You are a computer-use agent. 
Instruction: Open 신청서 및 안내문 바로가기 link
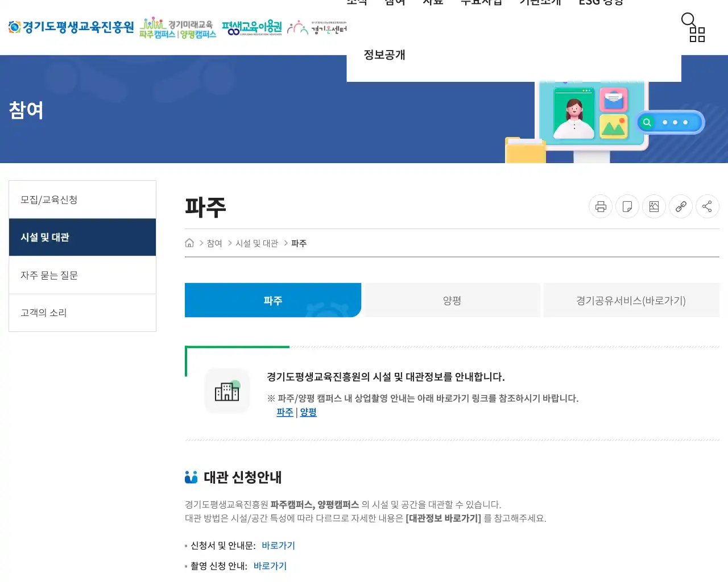[278, 546]
